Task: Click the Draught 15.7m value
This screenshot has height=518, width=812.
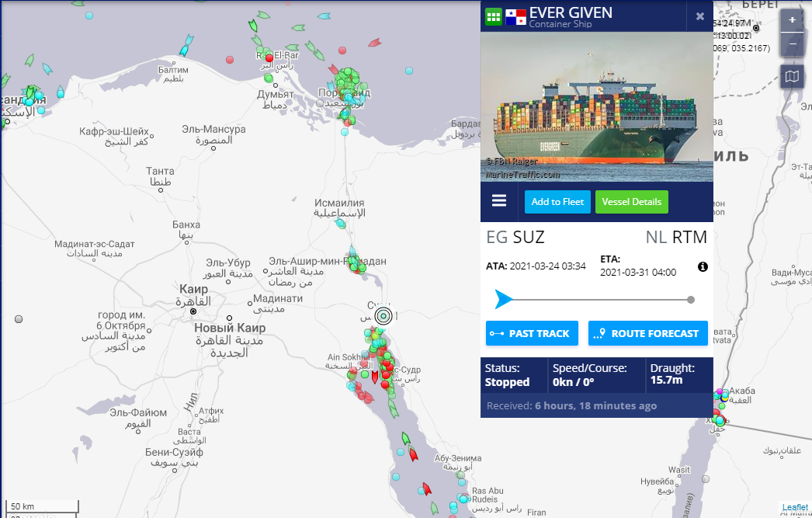Action: (x=666, y=381)
